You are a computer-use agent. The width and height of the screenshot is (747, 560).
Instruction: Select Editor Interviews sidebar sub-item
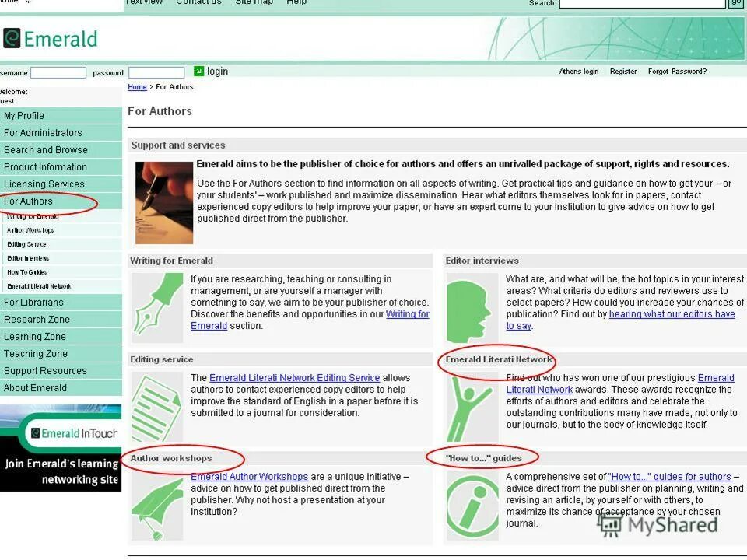click(x=28, y=258)
